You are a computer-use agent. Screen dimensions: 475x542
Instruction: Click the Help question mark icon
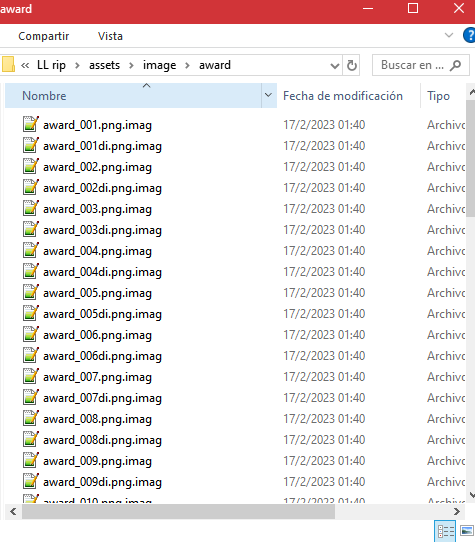click(469, 36)
